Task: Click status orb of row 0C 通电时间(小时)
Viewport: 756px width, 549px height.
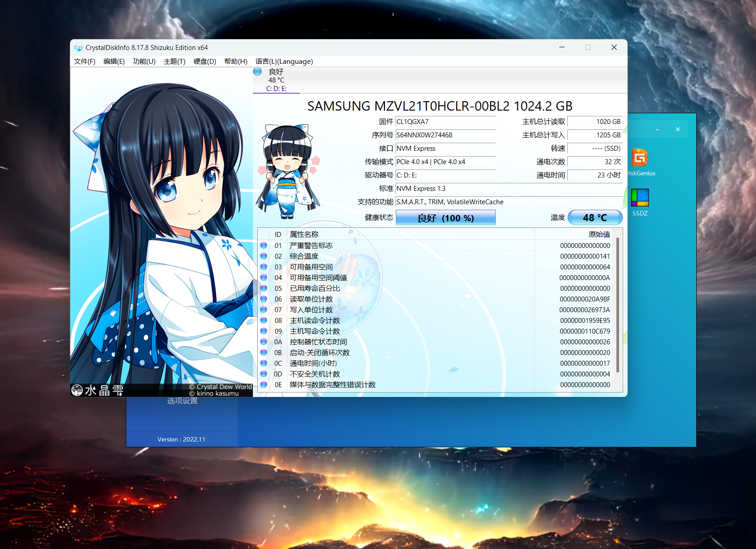Action: pos(264,363)
